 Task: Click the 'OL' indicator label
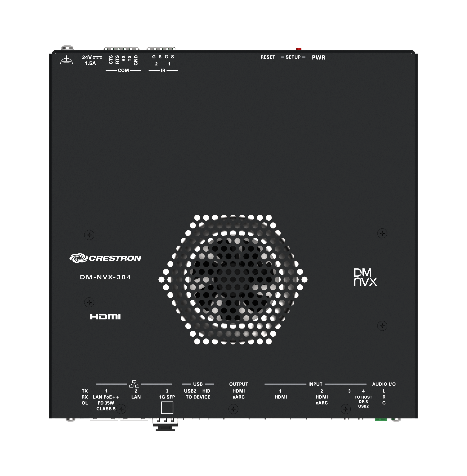[85, 403]
